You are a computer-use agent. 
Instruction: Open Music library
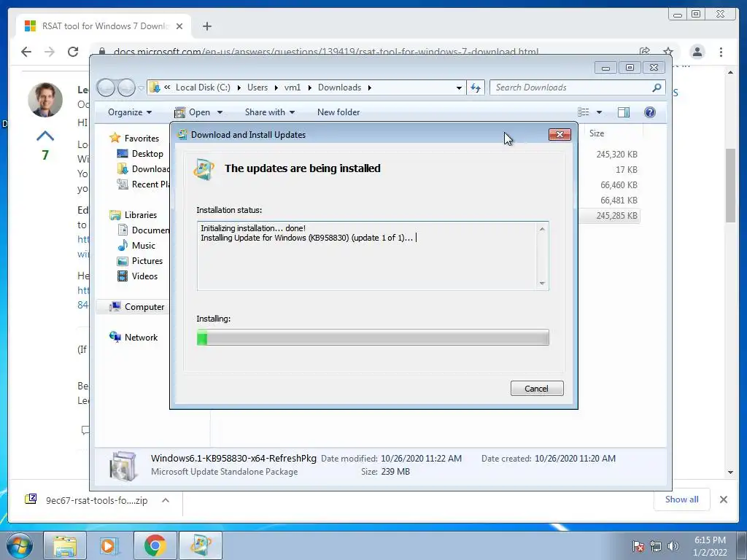click(x=144, y=246)
